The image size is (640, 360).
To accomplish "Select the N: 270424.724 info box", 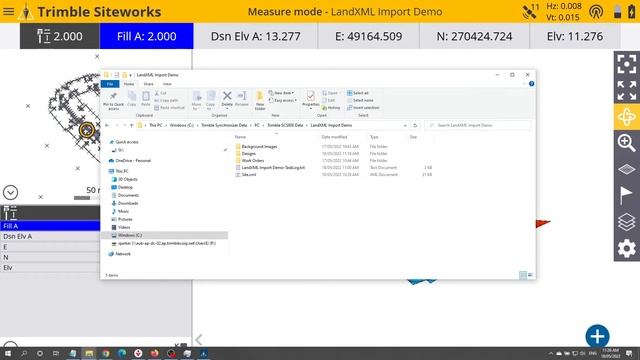I will [474, 36].
